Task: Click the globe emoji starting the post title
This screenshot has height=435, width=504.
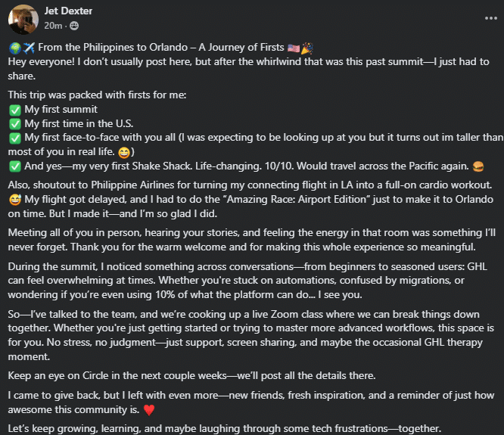Action: click(14, 49)
